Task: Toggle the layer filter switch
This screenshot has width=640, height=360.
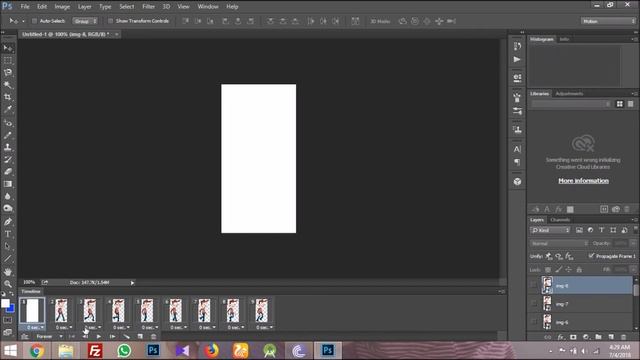Action: (x=635, y=230)
